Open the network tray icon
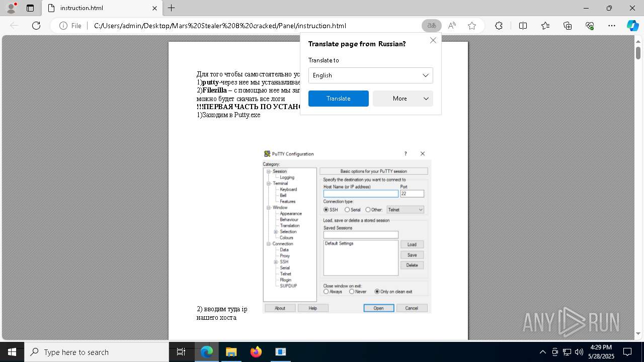This screenshot has width=644, height=362. 567,352
